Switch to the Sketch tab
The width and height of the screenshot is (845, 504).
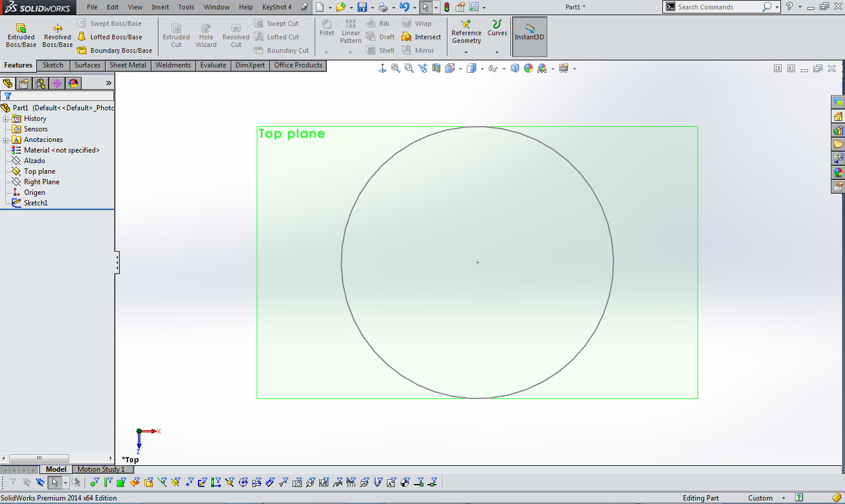pyautogui.click(x=53, y=65)
